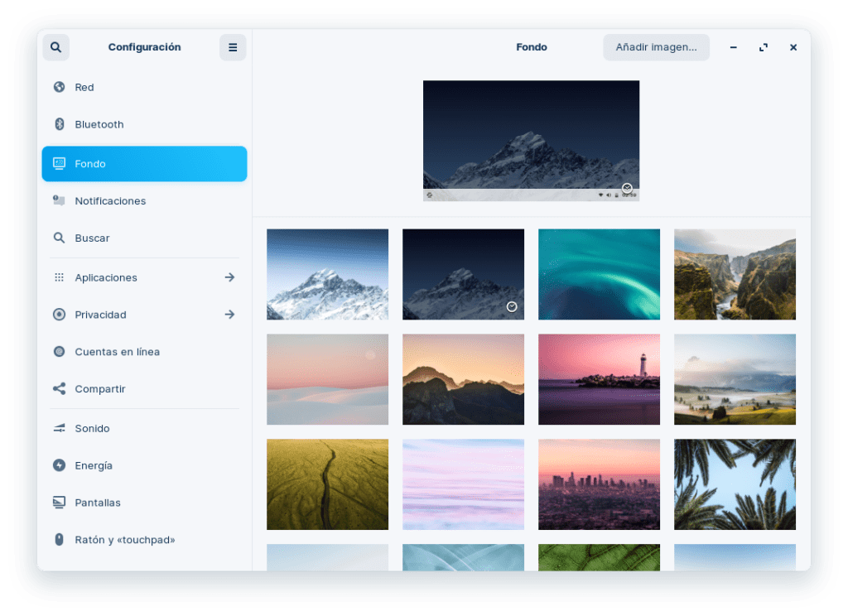Viewport: 848px width, 616px height.
Task: Maximize the settings window
Action: 763,47
